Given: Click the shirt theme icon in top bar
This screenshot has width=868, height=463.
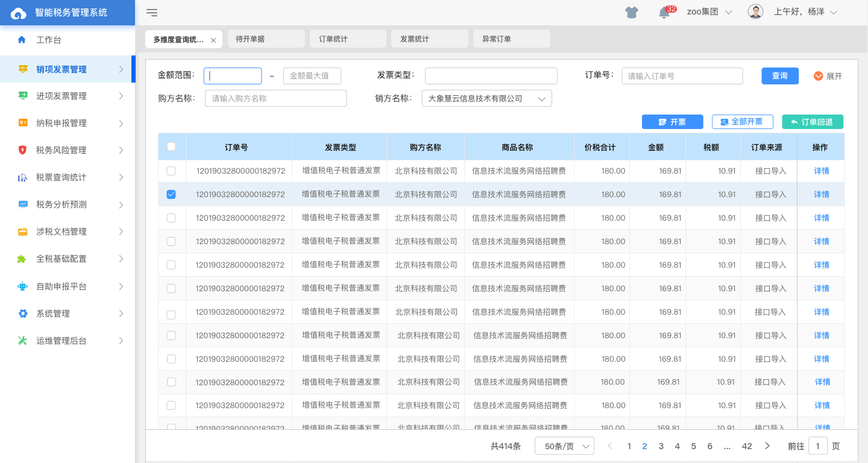Looking at the screenshot, I should (x=631, y=11).
